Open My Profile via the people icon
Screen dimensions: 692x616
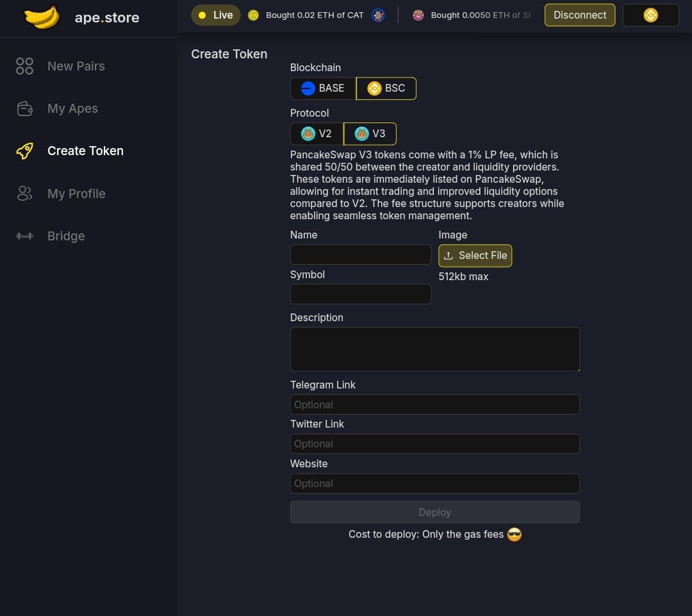pos(24,193)
